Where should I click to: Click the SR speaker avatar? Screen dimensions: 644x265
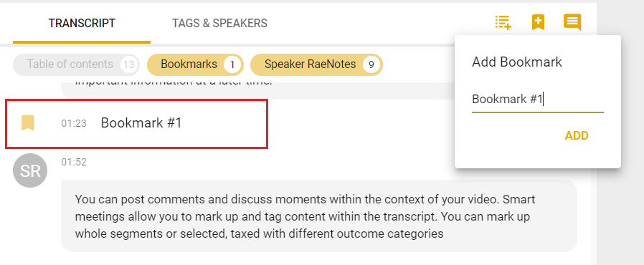pos(30,170)
